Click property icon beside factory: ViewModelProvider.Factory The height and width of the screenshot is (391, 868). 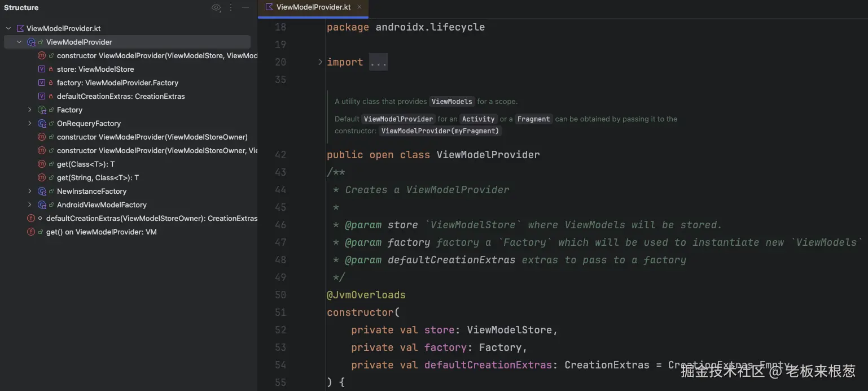point(41,82)
